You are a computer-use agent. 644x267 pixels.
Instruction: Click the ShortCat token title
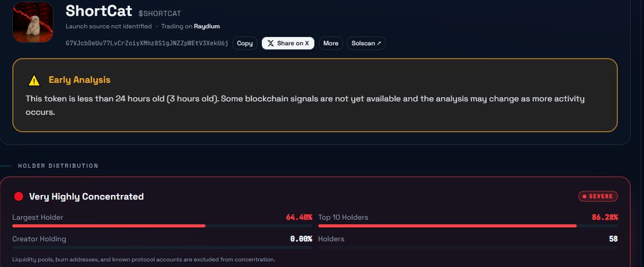99,11
